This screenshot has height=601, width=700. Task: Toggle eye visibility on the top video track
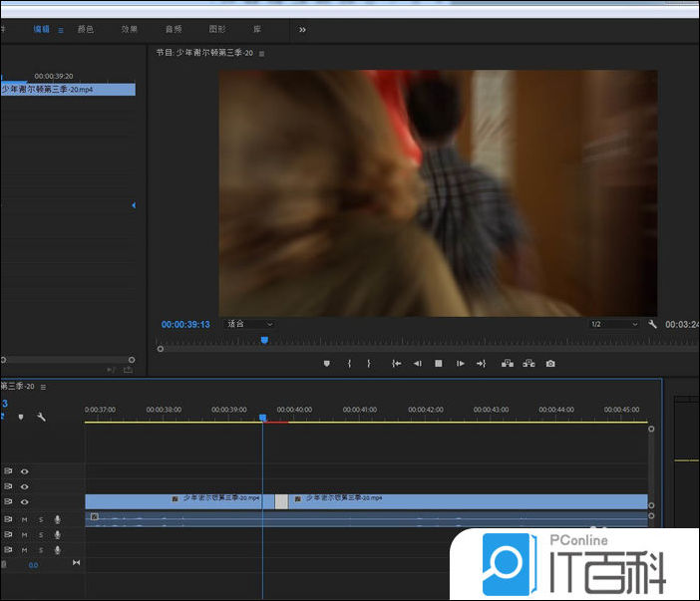click(25, 470)
